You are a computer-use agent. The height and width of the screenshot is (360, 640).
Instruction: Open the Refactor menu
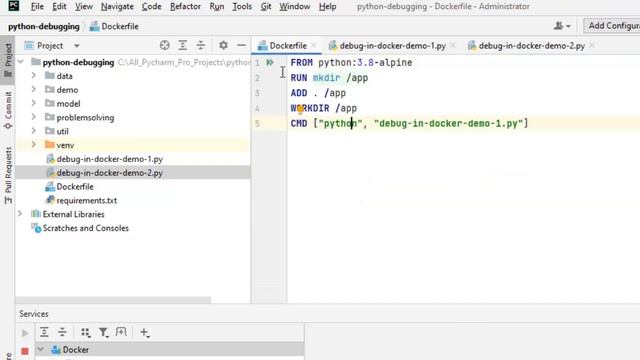point(185,7)
